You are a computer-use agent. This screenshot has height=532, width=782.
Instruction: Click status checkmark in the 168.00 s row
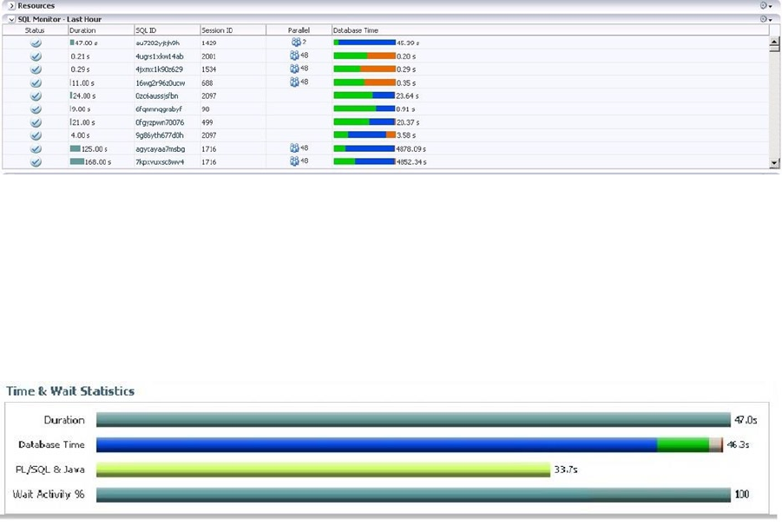(36, 162)
